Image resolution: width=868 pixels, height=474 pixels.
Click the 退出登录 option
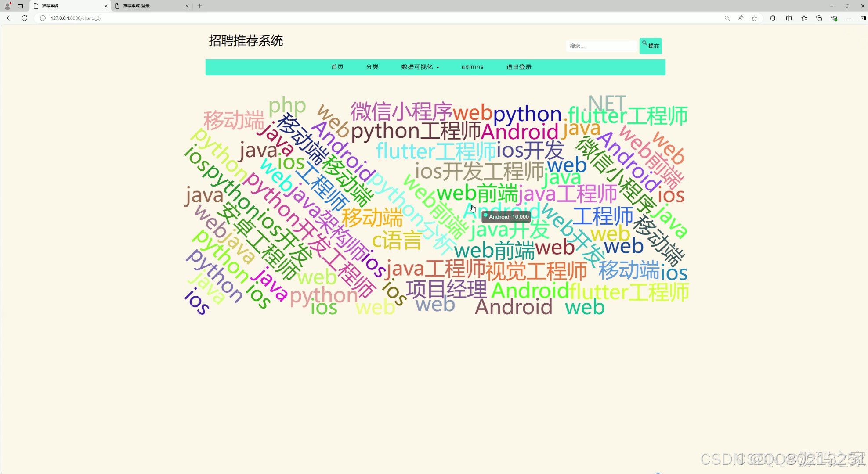518,67
